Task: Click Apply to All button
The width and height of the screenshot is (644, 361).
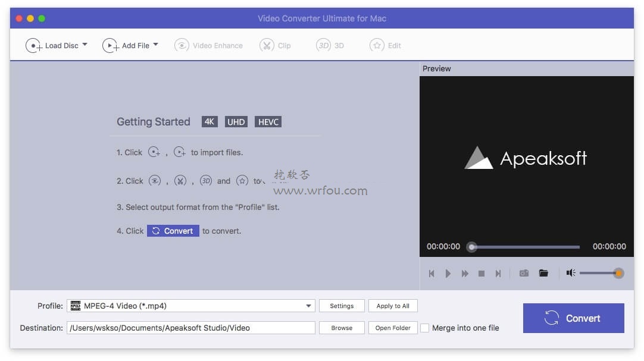Action: [393, 306]
